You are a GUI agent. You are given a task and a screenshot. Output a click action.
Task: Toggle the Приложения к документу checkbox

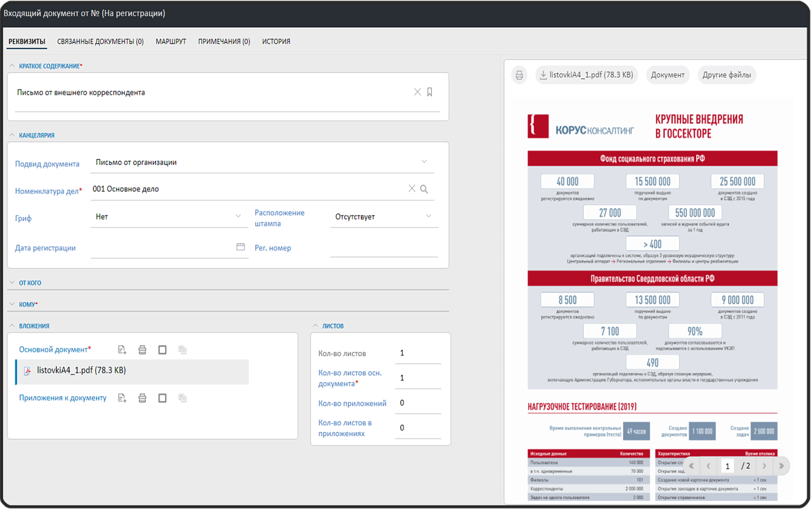162,398
